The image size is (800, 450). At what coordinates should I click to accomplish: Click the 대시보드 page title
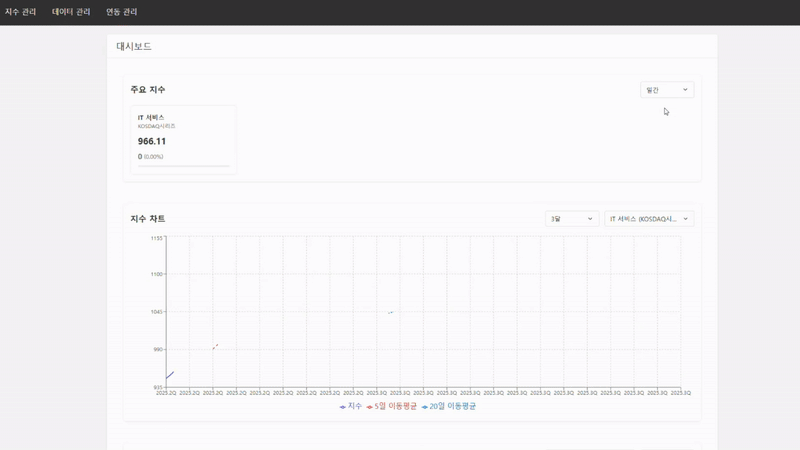(134, 46)
